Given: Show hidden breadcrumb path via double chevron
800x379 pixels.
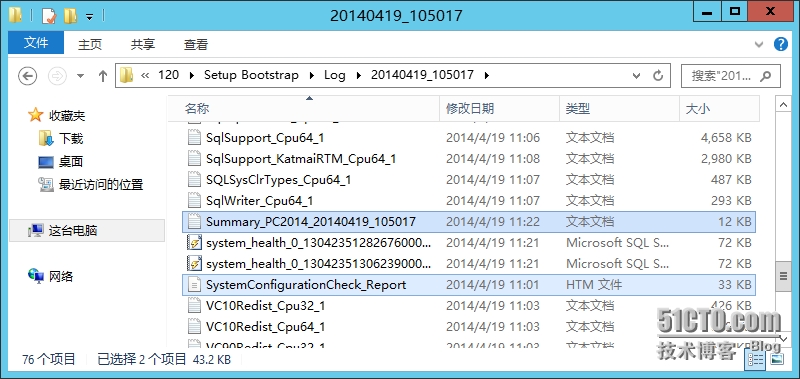Looking at the screenshot, I should tap(145, 75).
